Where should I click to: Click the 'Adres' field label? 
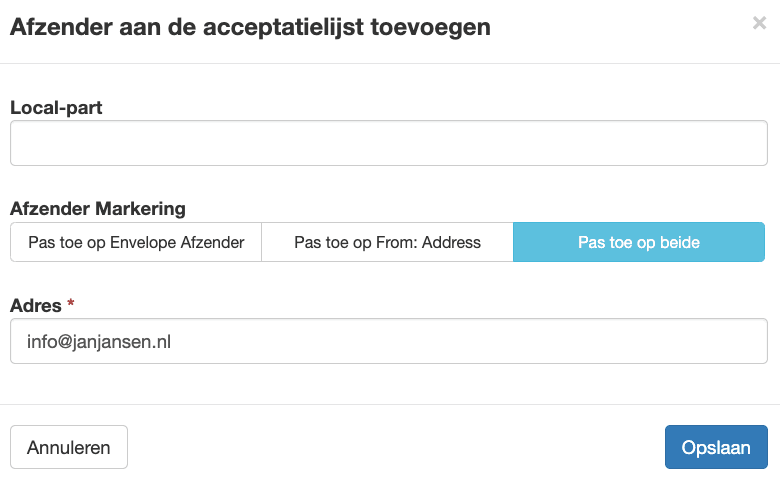tap(36, 305)
